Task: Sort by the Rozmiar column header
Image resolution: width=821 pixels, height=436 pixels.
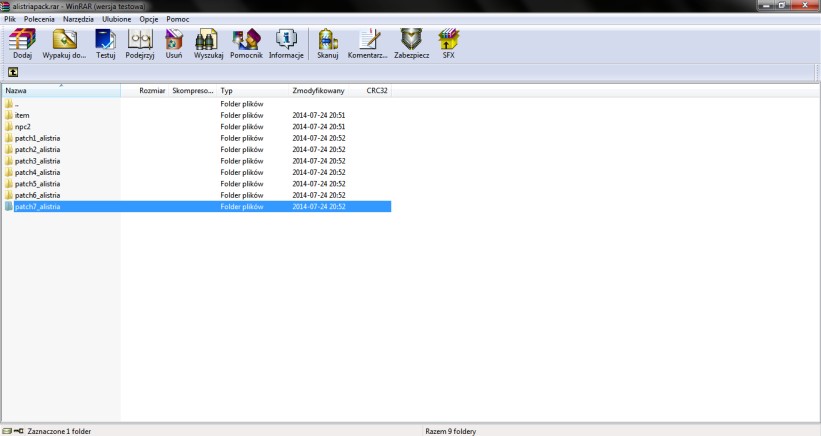Action: [145, 91]
